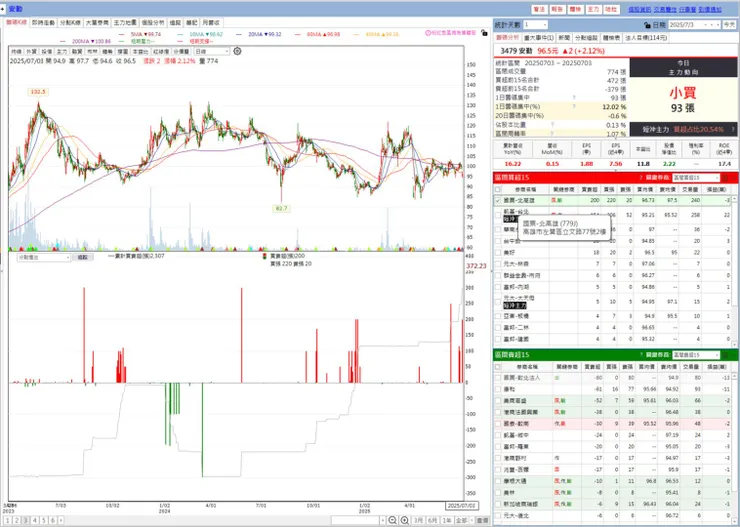
Task: Uncheck the 國票-北高雄 broker row checkbox
Action: click(497, 201)
